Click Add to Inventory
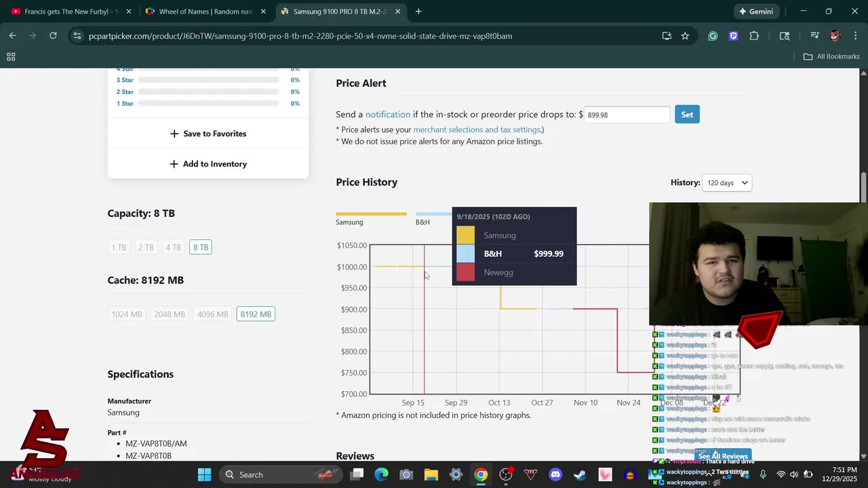 [208, 164]
